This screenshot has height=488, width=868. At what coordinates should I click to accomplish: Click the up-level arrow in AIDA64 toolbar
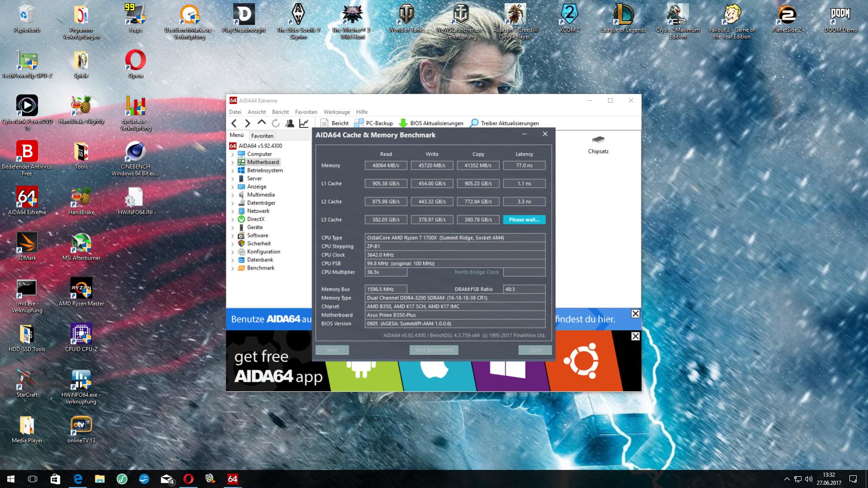pyautogui.click(x=261, y=123)
